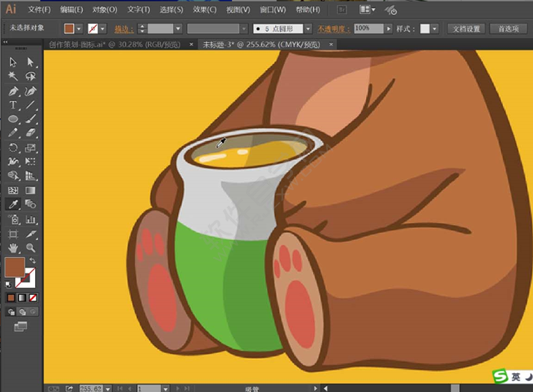This screenshot has width=533, height=392.
Task: Click the 首选项 button
Action: click(508, 28)
